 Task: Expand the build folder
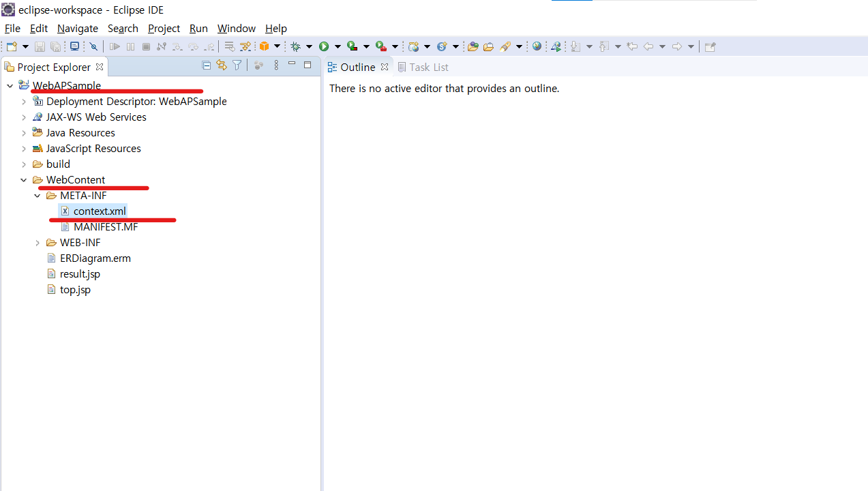tap(24, 164)
